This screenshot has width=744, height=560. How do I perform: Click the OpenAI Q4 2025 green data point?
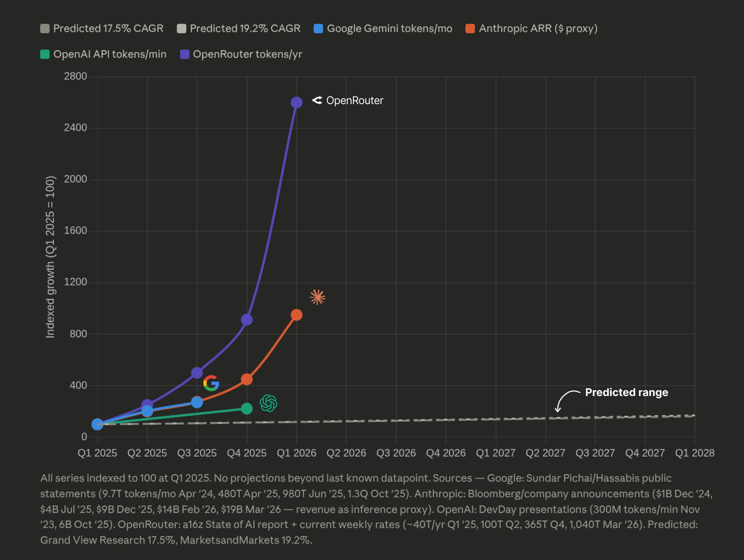coord(247,409)
